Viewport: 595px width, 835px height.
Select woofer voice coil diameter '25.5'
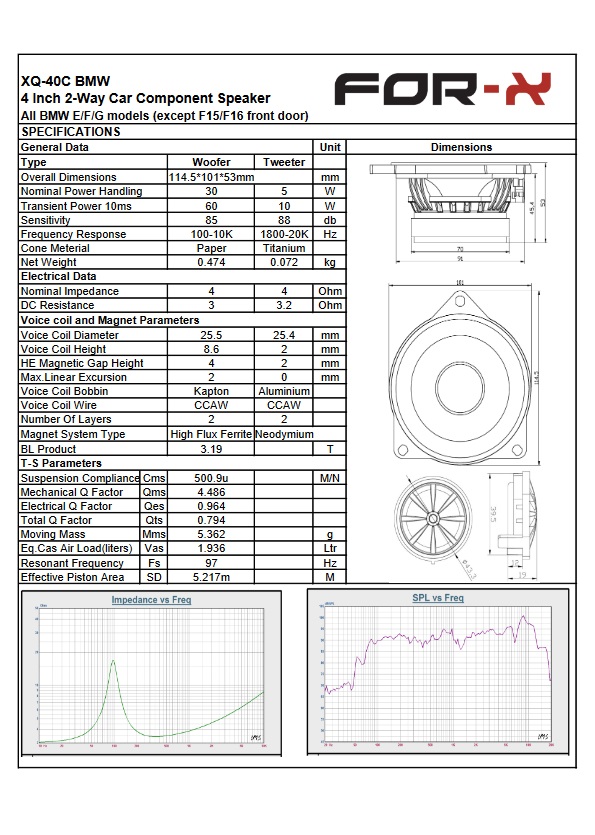211,335
